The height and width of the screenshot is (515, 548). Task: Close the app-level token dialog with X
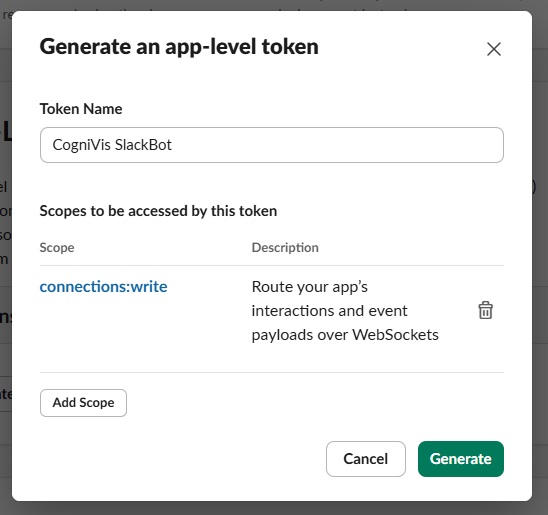point(494,49)
